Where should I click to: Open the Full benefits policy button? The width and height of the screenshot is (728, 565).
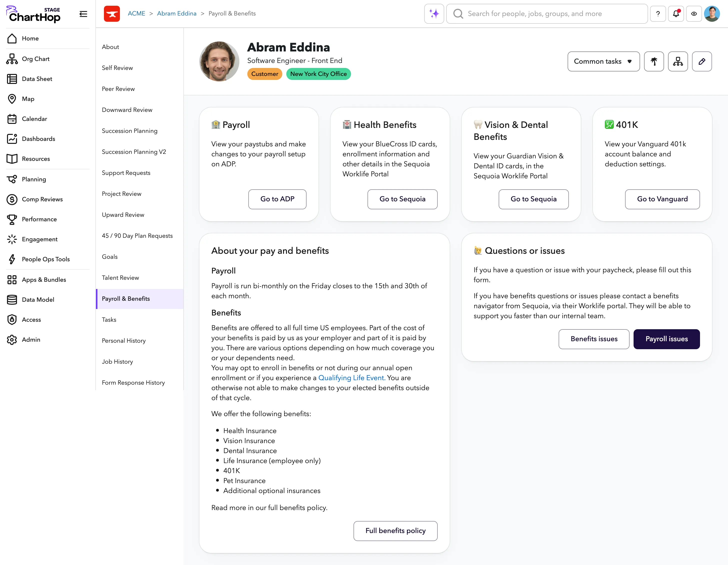point(395,531)
